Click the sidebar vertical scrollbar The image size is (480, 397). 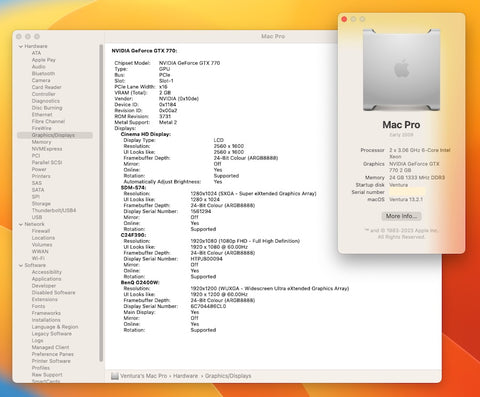tap(101, 203)
